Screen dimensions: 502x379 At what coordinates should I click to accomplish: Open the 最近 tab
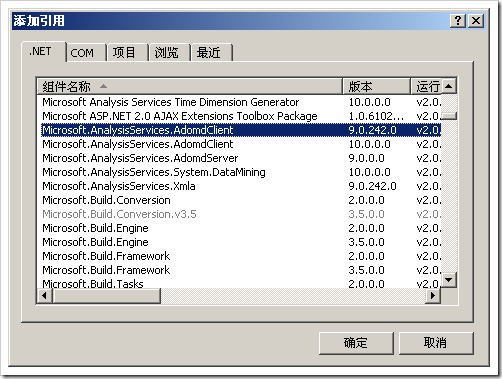211,53
